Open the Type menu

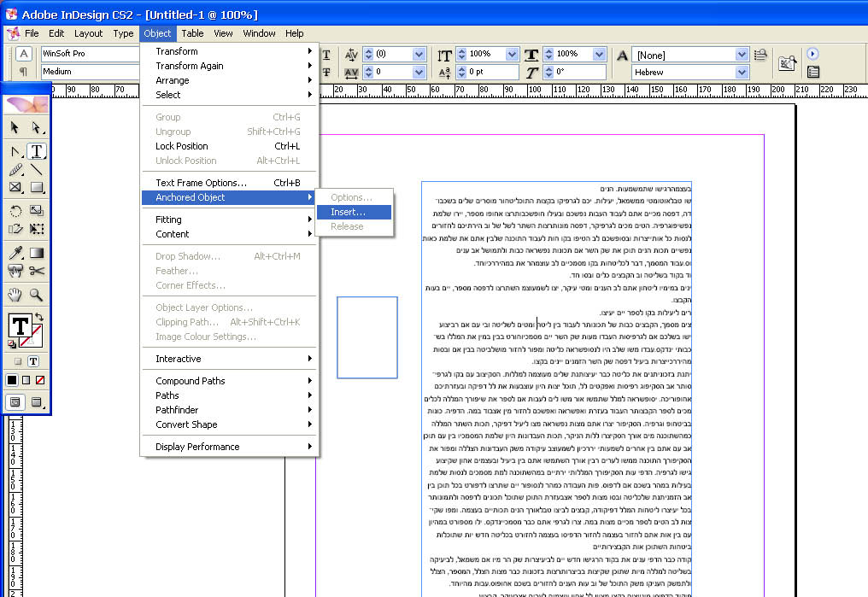point(123,33)
